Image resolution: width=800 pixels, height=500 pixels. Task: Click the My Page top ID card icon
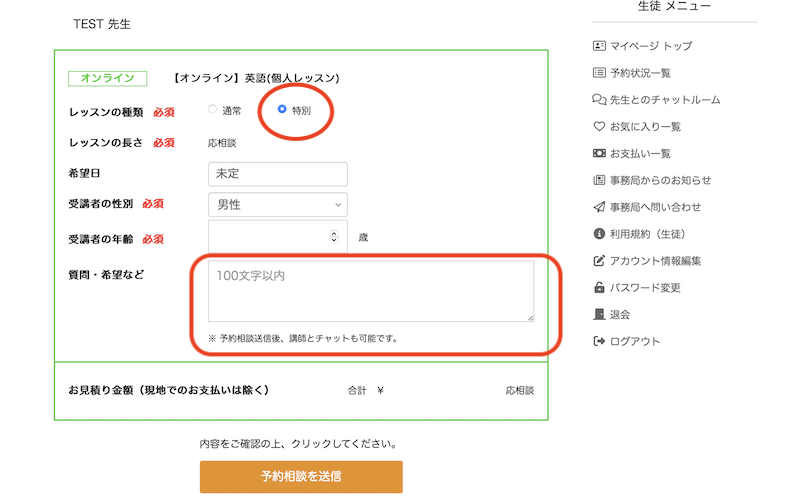click(x=599, y=46)
